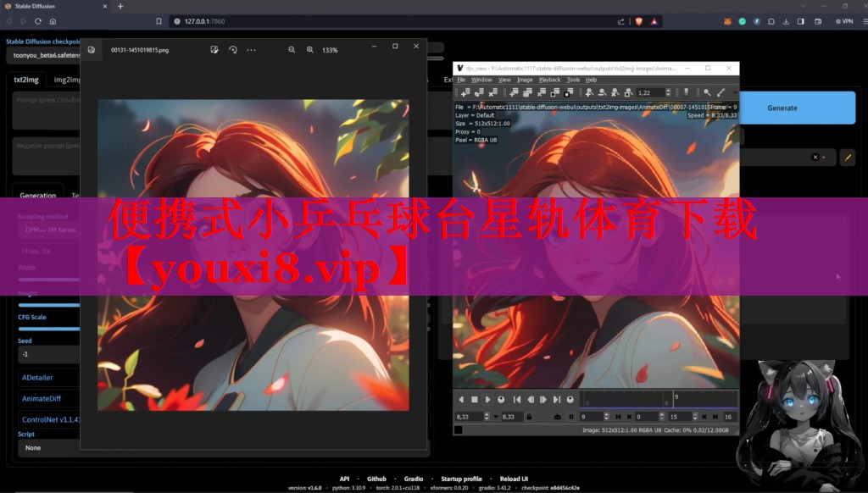The width and height of the screenshot is (868, 493).
Task: Click the pencil style button under Generate
Action: coord(848,158)
